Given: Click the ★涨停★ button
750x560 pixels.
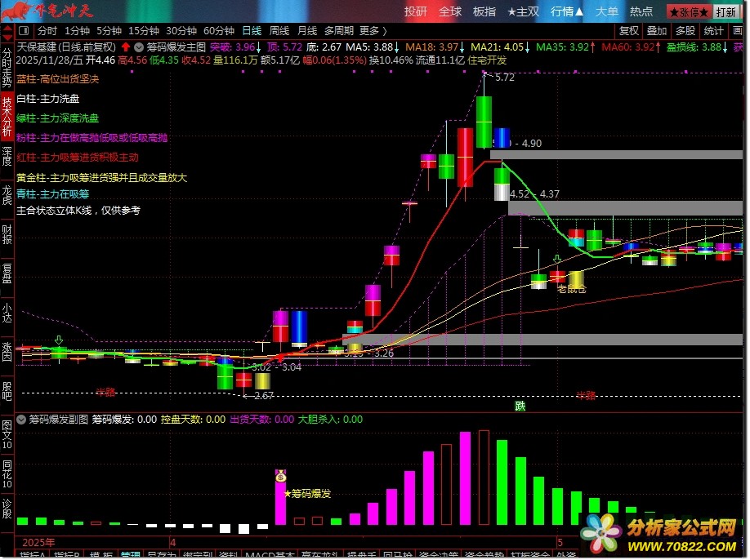Looking at the screenshot, I should click(689, 12).
